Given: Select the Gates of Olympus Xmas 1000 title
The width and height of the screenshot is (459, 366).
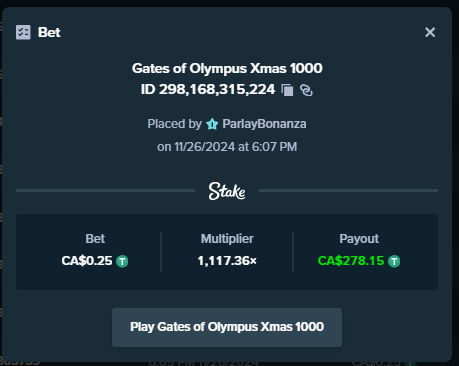Looking at the screenshot, I should (x=227, y=68).
